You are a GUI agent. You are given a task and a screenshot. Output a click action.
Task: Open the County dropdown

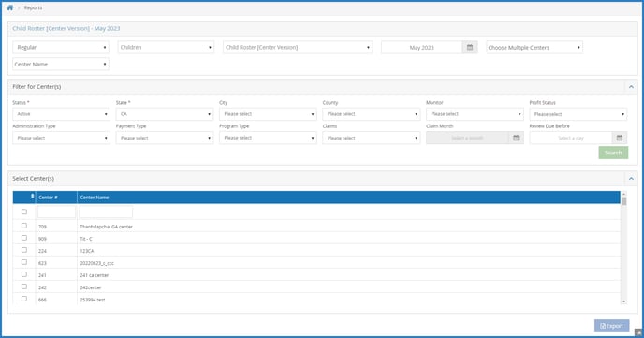(x=372, y=114)
